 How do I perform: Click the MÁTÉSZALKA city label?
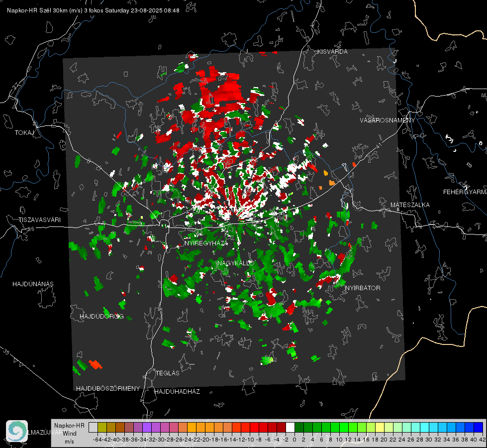(410, 205)
